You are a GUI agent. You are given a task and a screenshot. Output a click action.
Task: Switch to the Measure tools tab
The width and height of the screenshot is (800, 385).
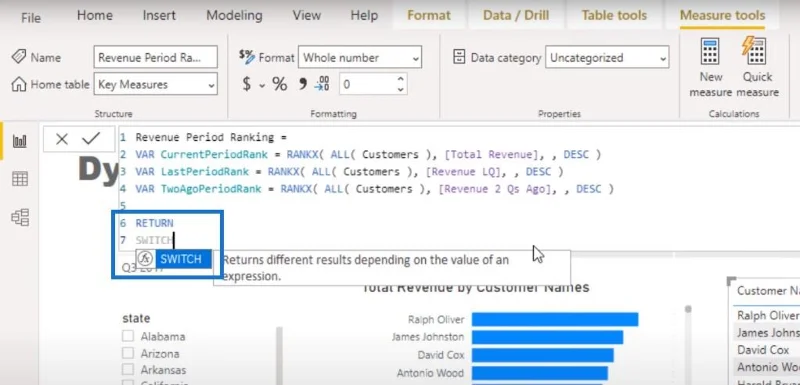coord(722,15)
